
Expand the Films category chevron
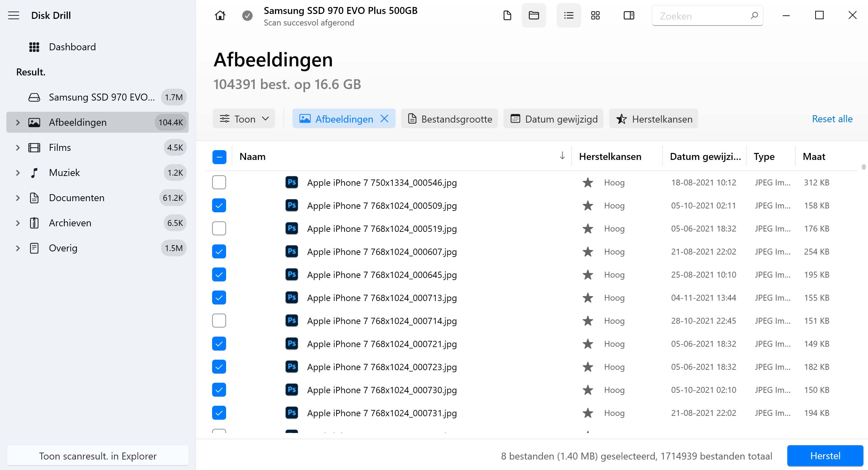pos(18,147)
